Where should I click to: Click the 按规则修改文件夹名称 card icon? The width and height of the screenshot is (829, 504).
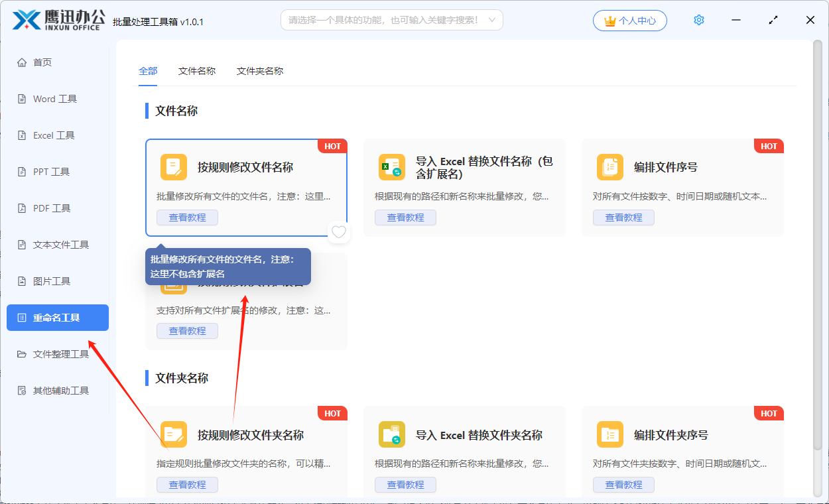pos(174,435)
